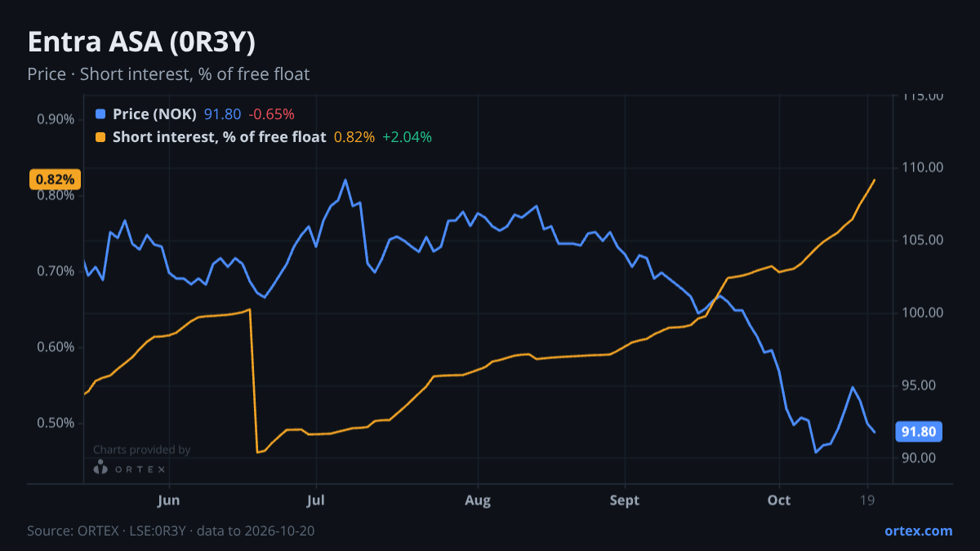Image resolution: width=980 pixels, height=551 pixels.
Task: Click the 0.70% left axis label
Action: pyautogui.click(x=56, y=271)
